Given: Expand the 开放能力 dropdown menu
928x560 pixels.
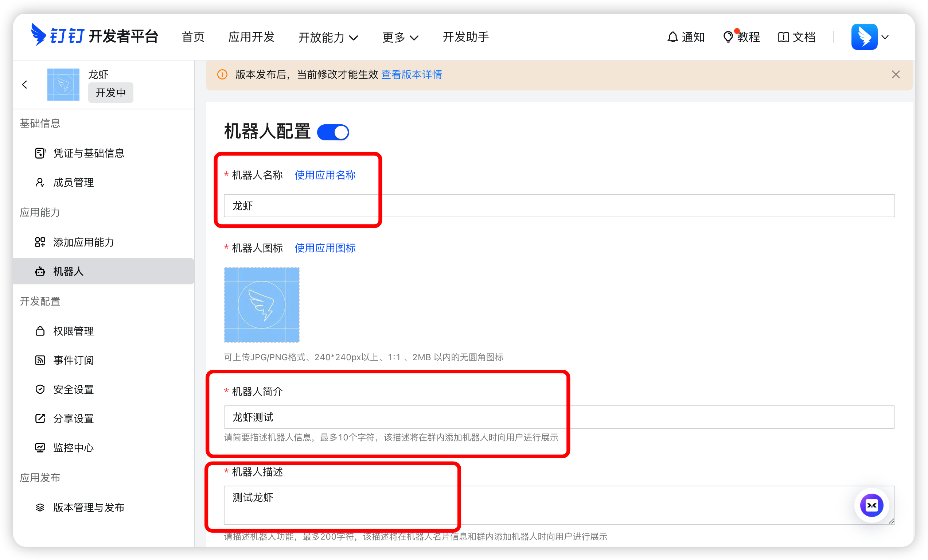Looking at the screenshot, I should pyautogui.click(x=328, y=37).
